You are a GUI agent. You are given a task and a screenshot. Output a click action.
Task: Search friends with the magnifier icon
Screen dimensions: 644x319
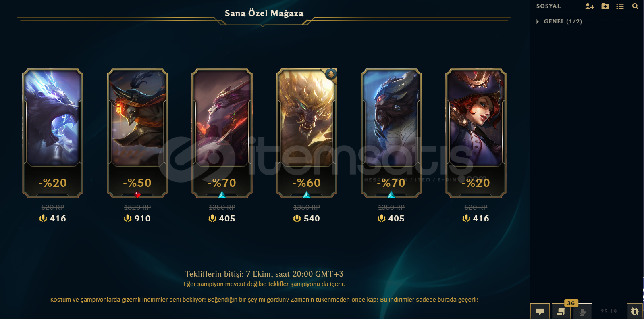[635, 6]
